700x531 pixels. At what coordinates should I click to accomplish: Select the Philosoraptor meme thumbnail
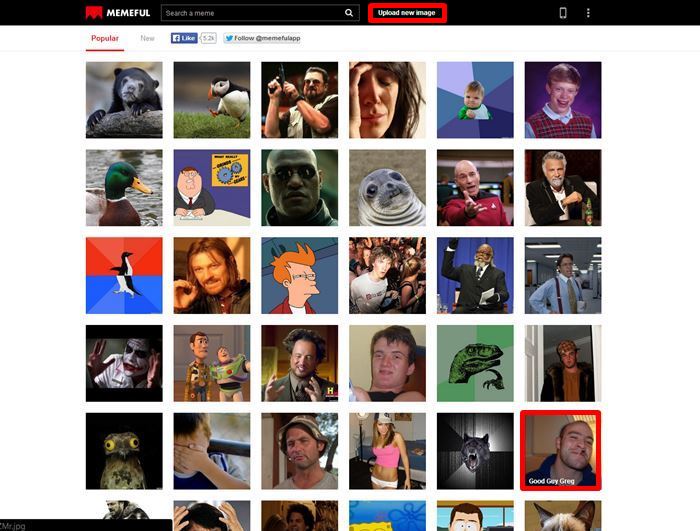coord(475,363)
